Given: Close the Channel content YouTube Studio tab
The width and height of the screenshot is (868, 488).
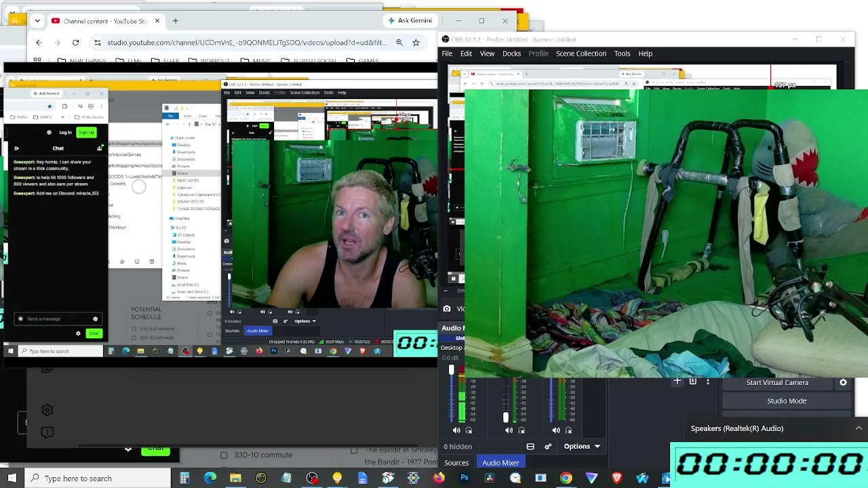Looking at the screenshot, I should pyautogui.click(x=157, y=21).
